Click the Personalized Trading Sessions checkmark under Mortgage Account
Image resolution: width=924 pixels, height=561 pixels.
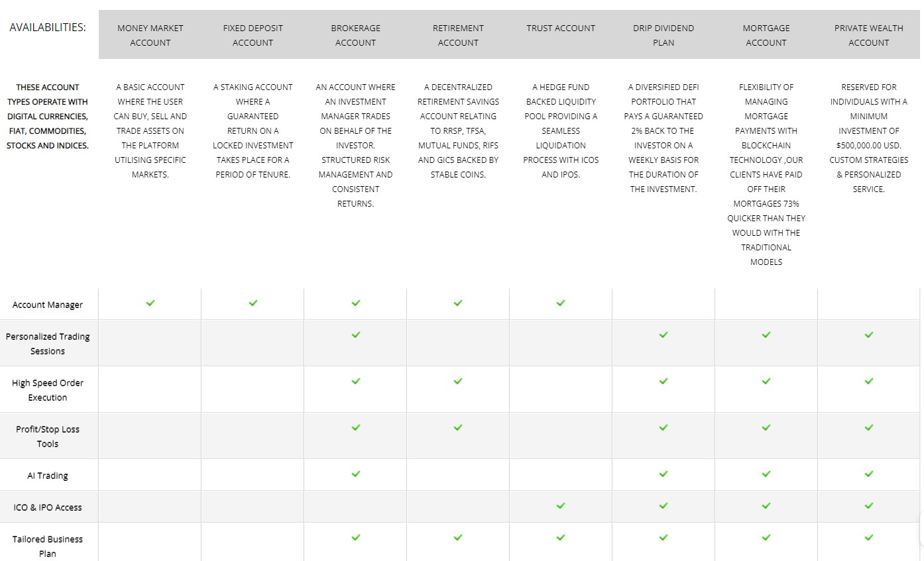tap(766, 334)
